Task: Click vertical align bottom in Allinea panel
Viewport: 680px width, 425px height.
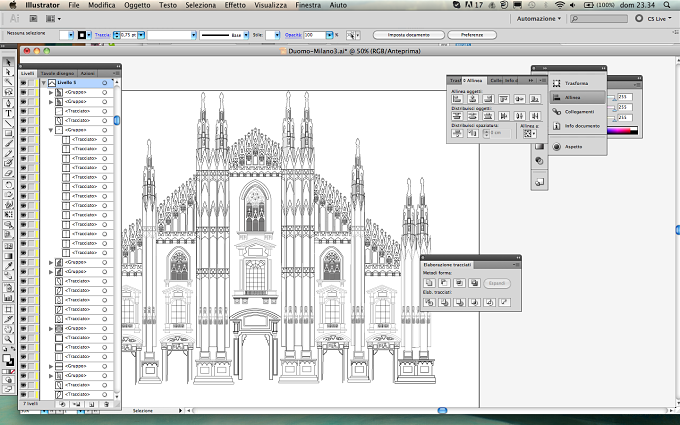Action: click(535, 99)
